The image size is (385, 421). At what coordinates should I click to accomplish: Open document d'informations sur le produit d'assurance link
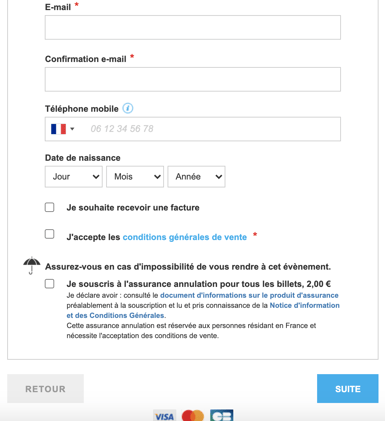(x=249, y=295)
